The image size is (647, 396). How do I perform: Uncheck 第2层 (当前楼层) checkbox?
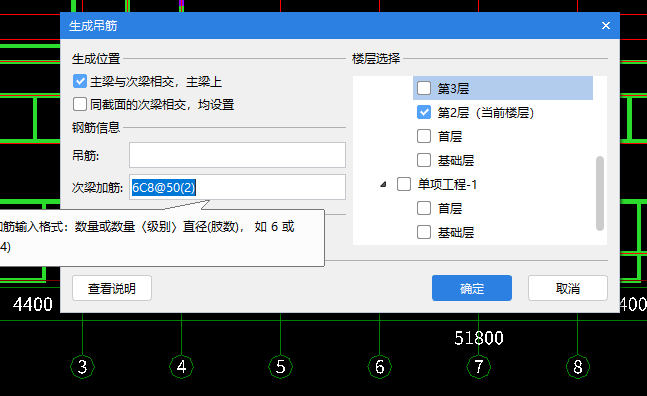coord(424,112)
